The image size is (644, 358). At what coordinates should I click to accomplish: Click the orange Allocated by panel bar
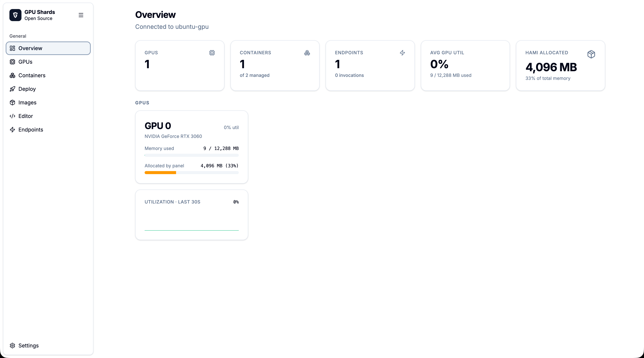tap(160, 173)
